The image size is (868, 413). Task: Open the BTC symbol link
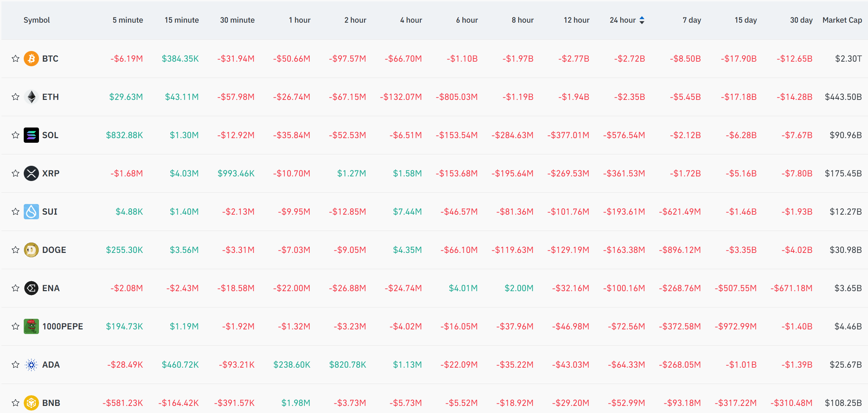pyautogui.click(x=50, y=59)
